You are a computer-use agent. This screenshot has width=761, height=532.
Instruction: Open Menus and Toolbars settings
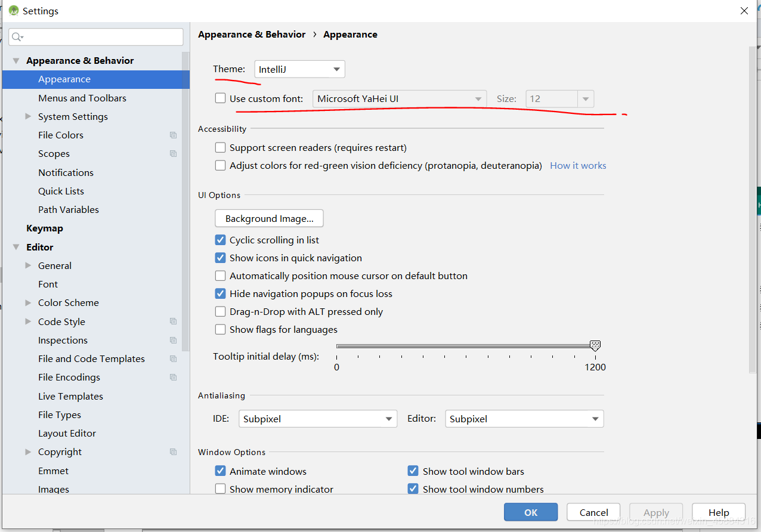(82, 98)
